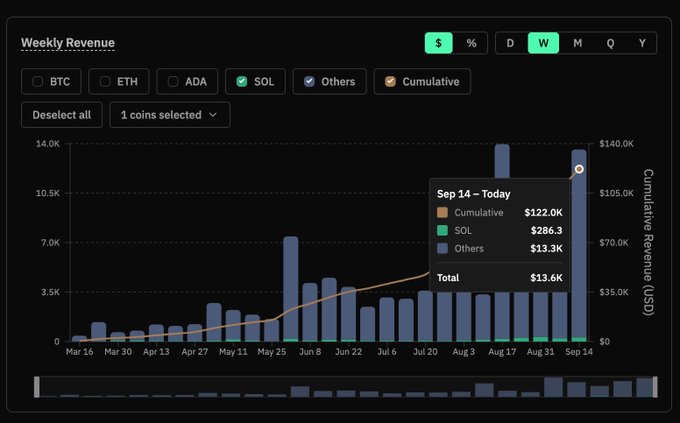The height and width of the screenshot is (423, 680).
Task: Select the monthly M timeframe tab
Action: (x=577, y=43)
